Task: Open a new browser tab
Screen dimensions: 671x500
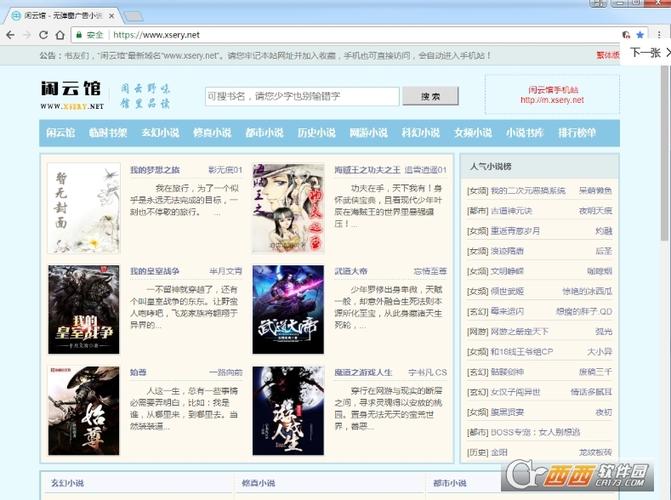Action: 133,16
